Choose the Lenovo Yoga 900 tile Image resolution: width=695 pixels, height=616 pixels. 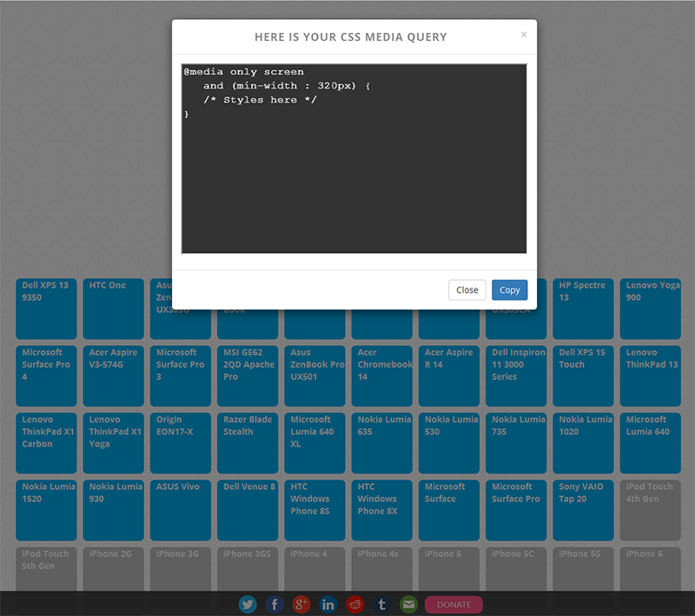[651, 308]
